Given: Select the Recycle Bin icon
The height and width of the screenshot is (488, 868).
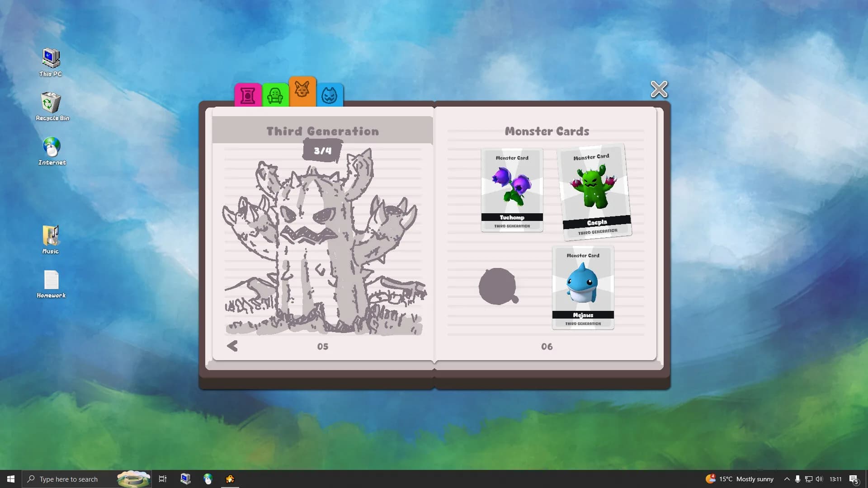Looking at the screenshot, I should (x=52, y=107).
